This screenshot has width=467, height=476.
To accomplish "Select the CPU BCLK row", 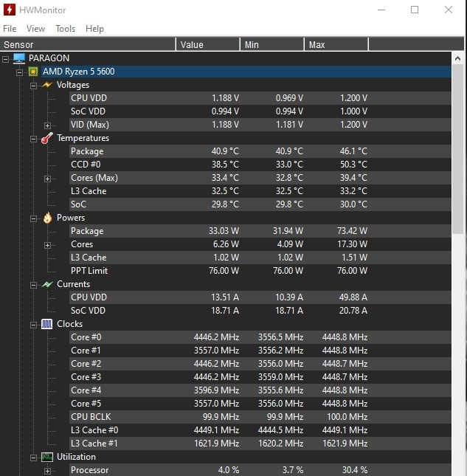I will (x=260, y=417).
